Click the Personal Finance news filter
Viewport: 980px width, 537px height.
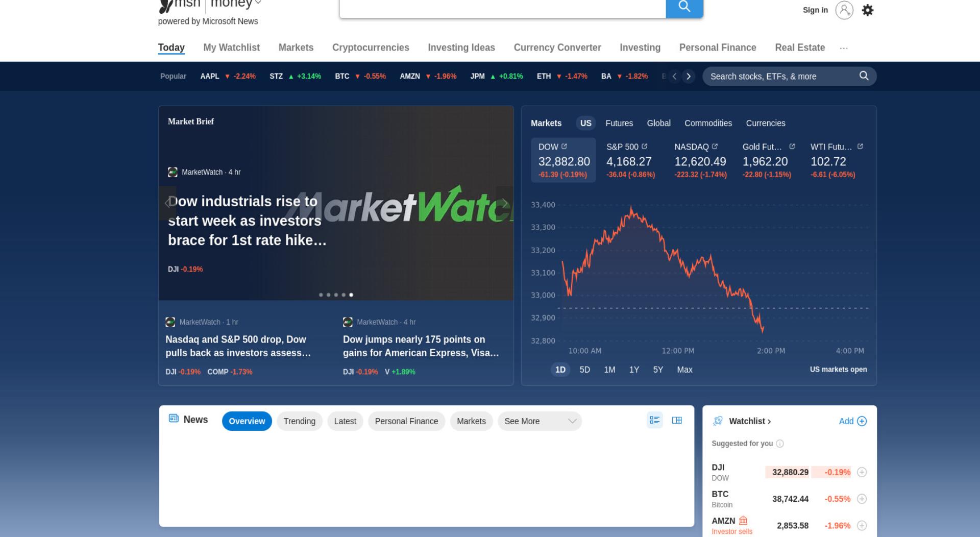tap(406, 421)
